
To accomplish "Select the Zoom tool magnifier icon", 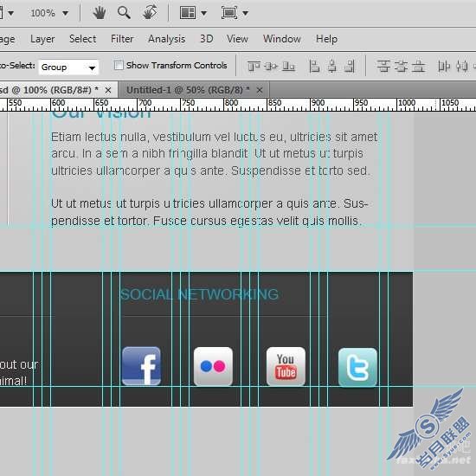I will (124, 13).
